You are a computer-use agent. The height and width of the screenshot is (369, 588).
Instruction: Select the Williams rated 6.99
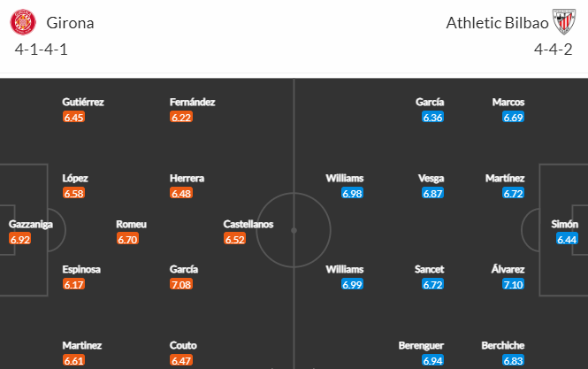coord(345,269)
